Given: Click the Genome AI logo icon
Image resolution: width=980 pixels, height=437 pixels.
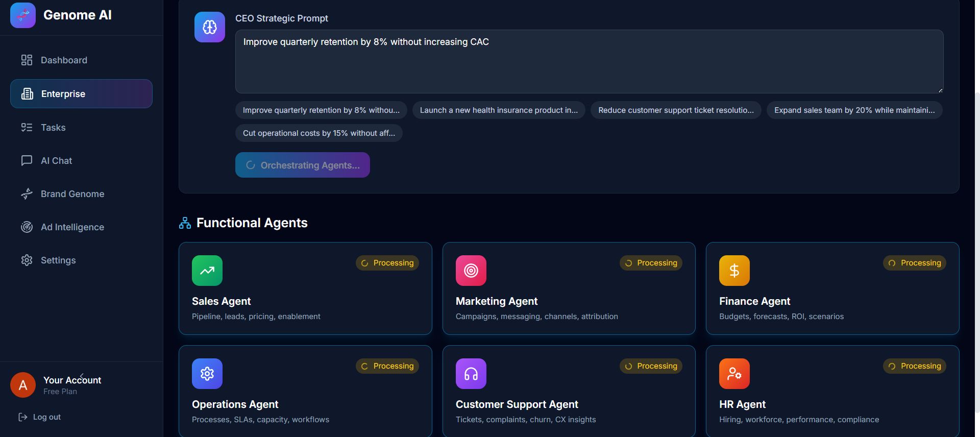Looking at the screenshot, I should coord(23,15).
